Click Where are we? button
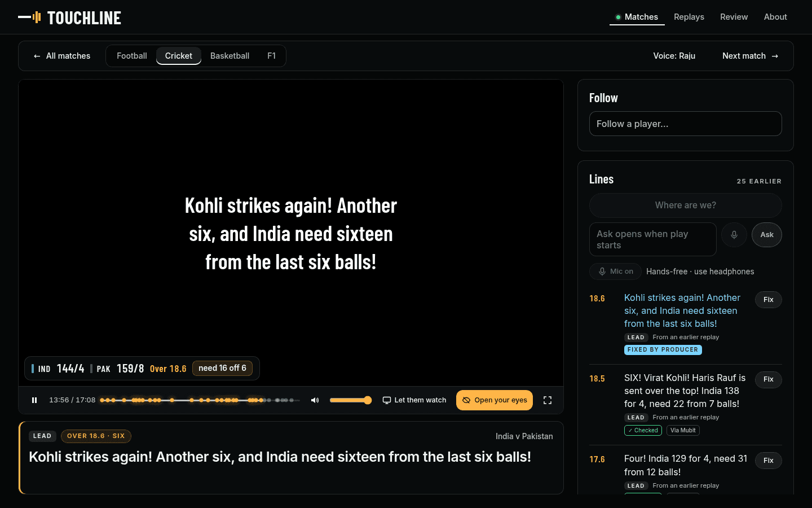812x508 pixels. point(686,205)
